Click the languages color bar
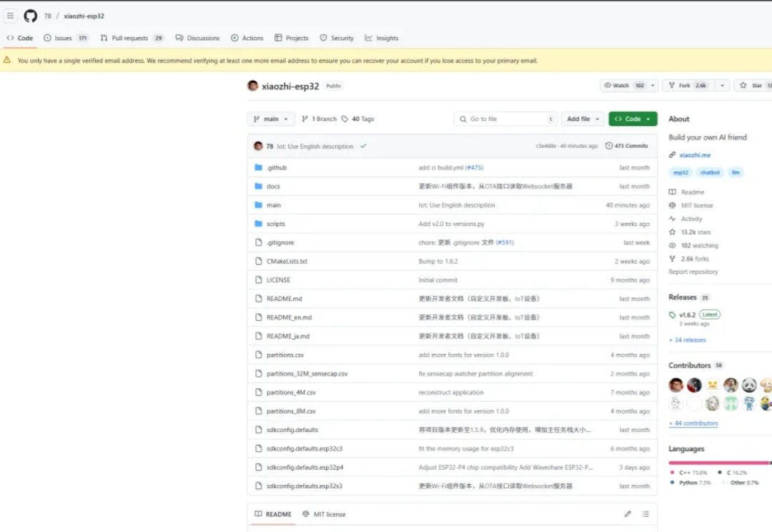This screenshot has width=772, height=532. pyautogui.click(x=720, y=463)
